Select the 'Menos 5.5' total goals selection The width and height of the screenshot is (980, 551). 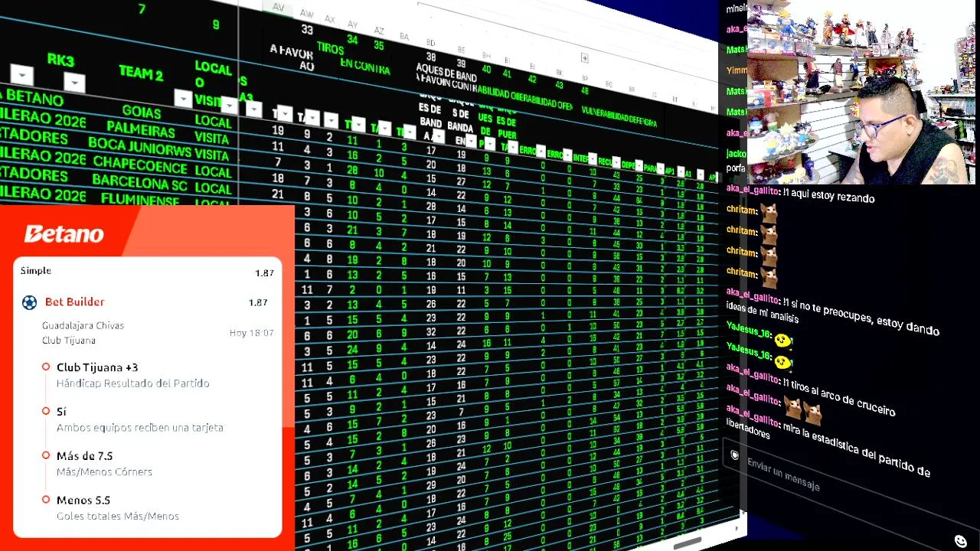tap(83, 500)
